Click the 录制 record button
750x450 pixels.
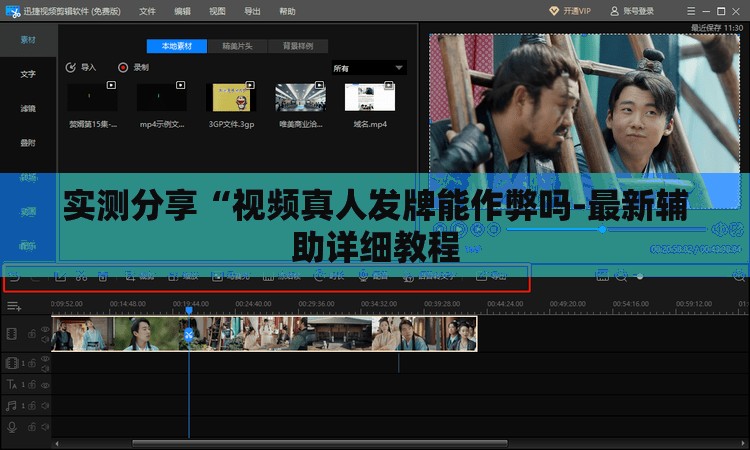point(133,67)
